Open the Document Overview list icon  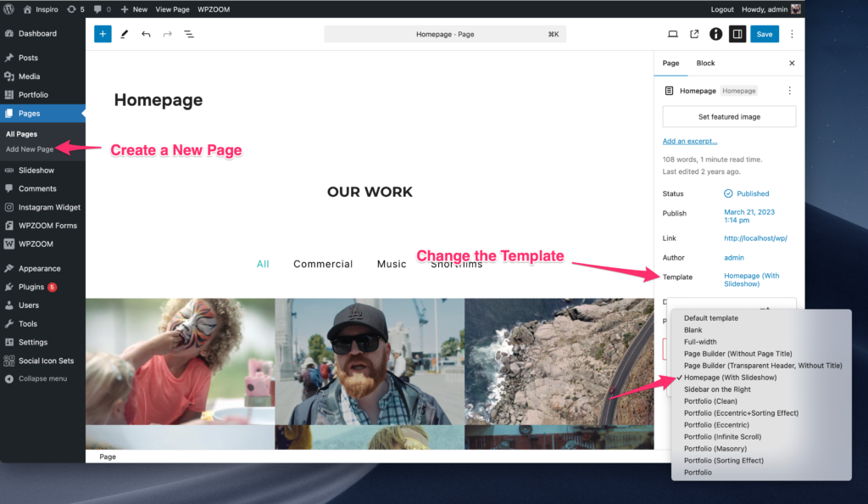[x=189, y=34]
